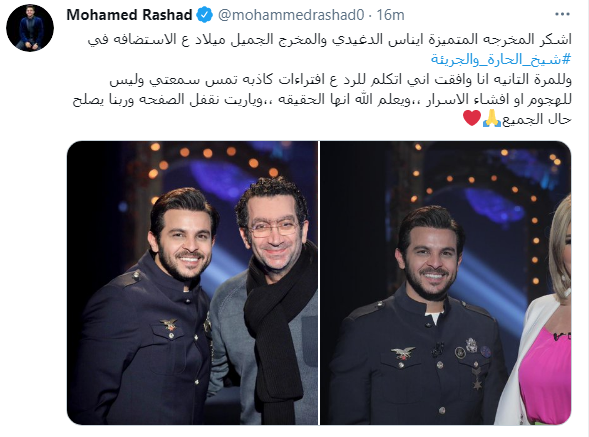Click the red heart emoji
Screen dimensions: 589x437
472,118
